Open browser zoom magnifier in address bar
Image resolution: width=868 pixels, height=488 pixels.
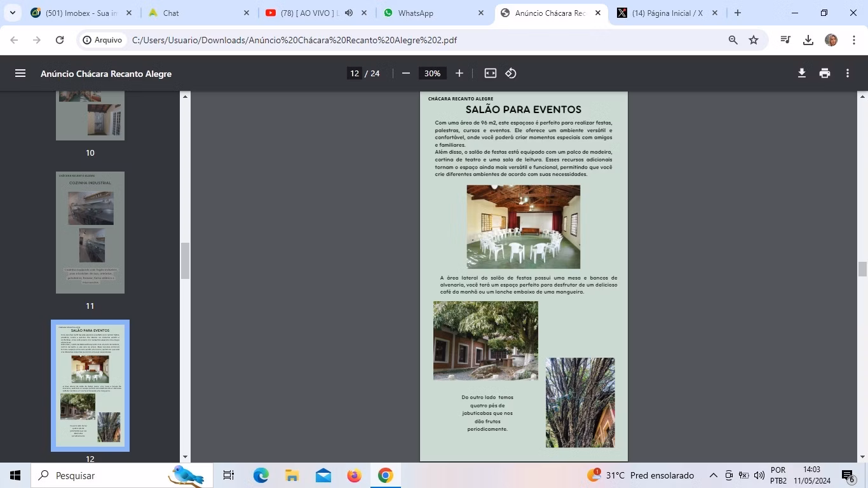(733, 40)
